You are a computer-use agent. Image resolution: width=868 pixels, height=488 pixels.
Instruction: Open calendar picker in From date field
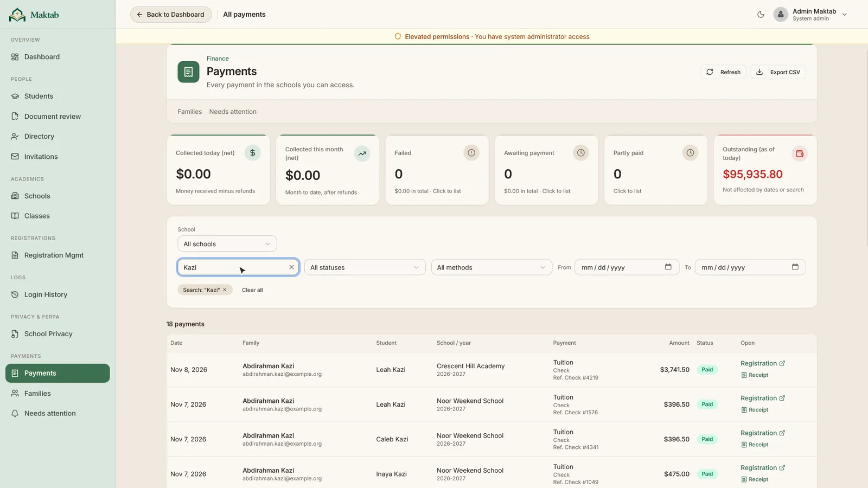[x=668, y=267]
